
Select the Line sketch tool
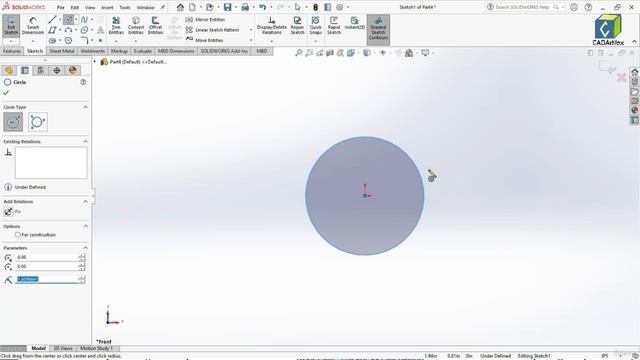52,20
